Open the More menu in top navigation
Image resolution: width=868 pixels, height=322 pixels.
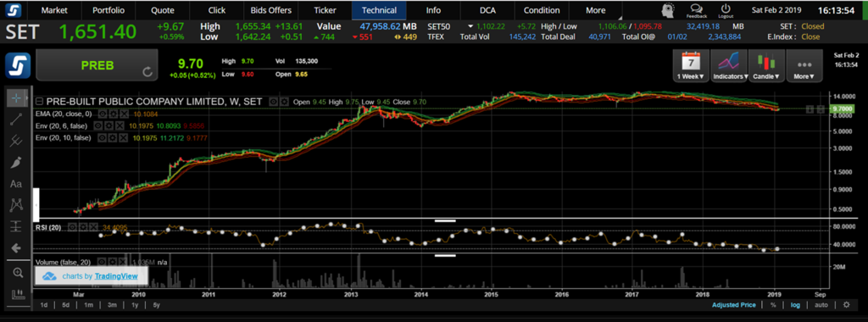(595, 10)
